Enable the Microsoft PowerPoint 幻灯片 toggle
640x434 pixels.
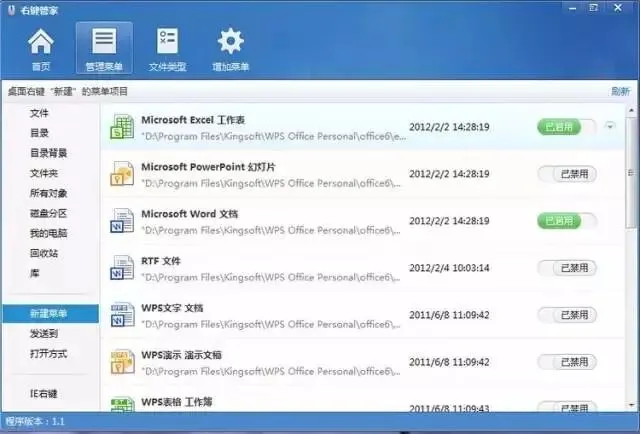pos(567,174)
